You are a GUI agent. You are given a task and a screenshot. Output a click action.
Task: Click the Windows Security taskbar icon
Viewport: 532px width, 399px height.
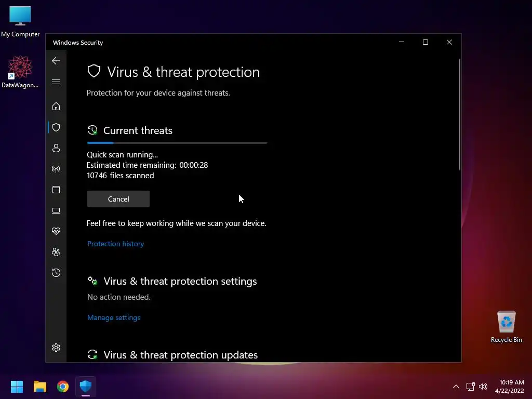[86, 387]
